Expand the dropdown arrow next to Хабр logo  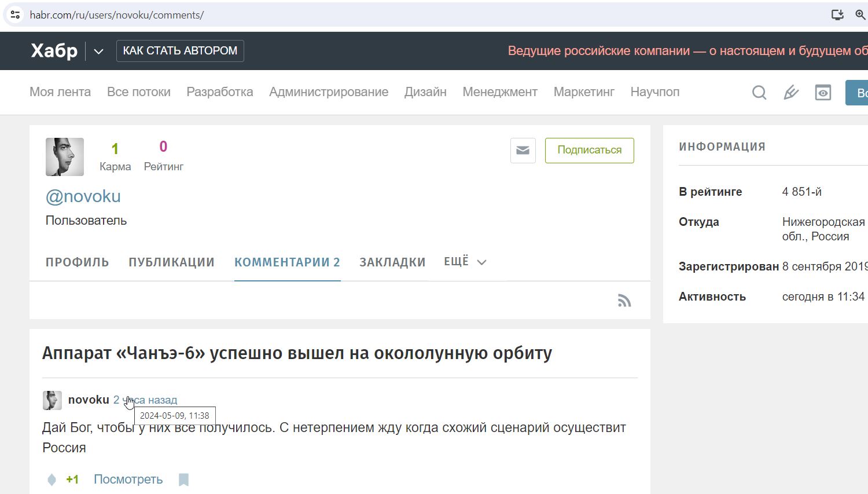point(98,51)
